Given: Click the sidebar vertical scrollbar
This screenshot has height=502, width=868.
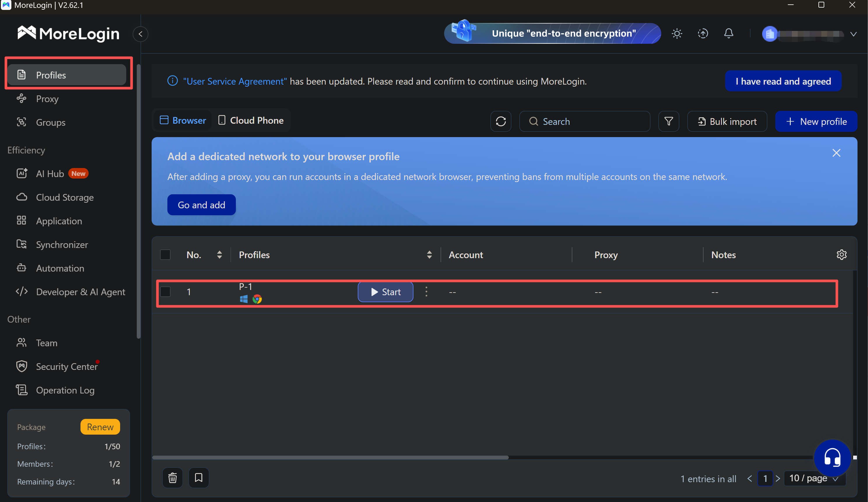Looking at the screenshot, I should [x=139, y=202].
